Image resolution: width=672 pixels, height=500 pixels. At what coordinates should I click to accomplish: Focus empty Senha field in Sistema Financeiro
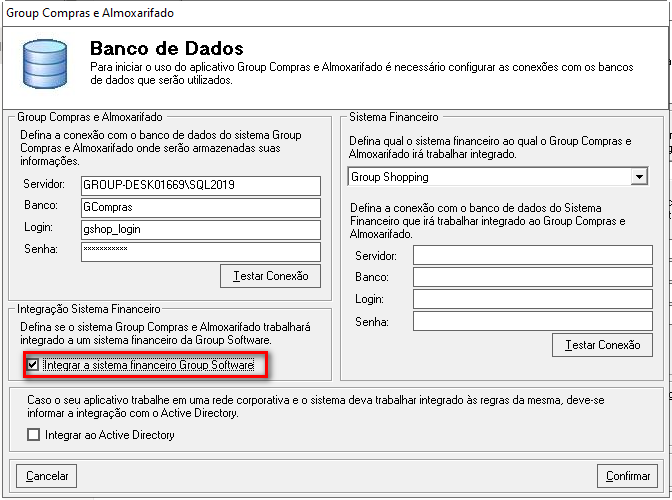(533, 321)
